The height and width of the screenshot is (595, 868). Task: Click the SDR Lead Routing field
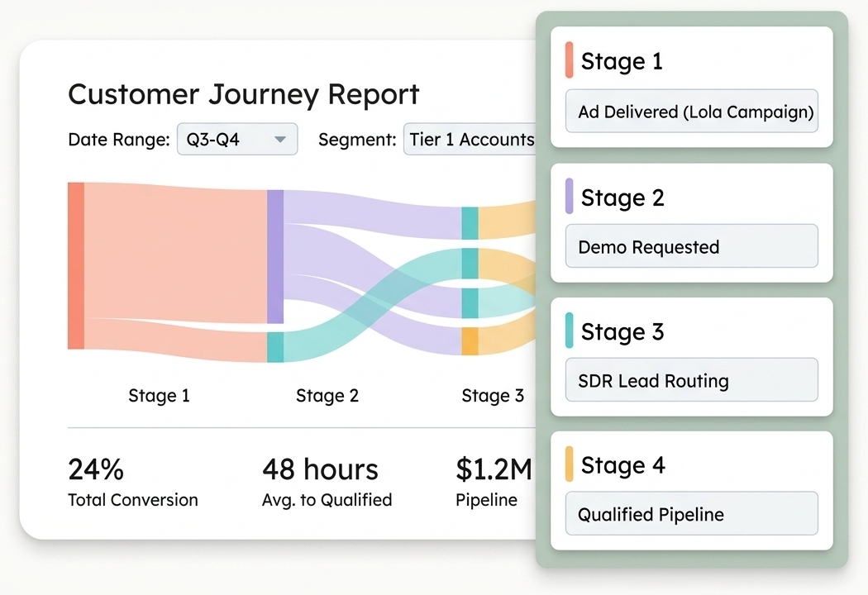(x=691, y=380)
